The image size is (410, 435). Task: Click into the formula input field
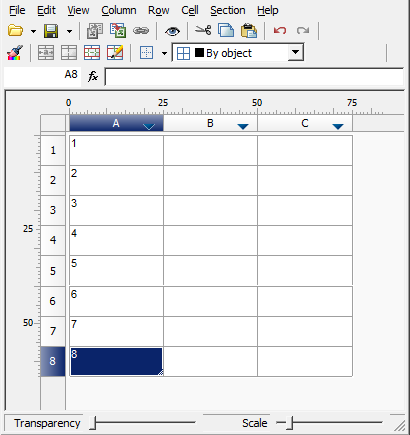coord(254,77)
